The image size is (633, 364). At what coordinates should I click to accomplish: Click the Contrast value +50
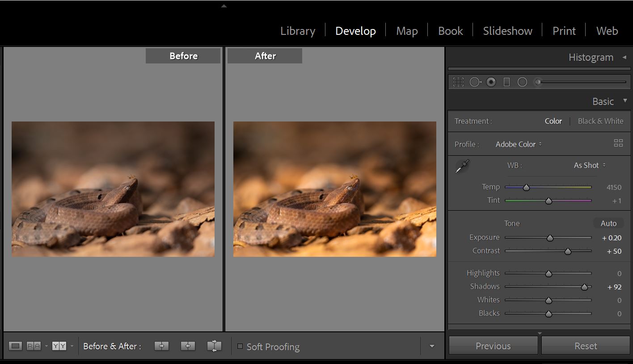[x=614, y=251]
